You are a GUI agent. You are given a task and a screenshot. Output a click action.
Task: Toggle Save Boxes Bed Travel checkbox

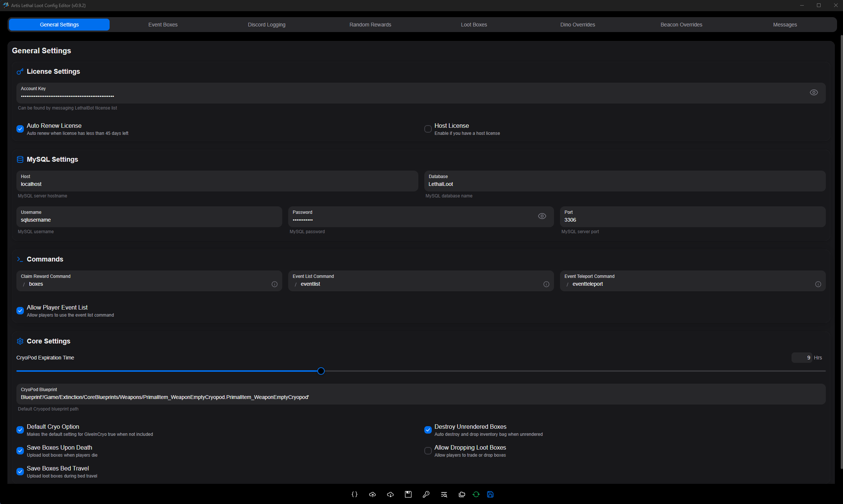click(x=20, y=472)
